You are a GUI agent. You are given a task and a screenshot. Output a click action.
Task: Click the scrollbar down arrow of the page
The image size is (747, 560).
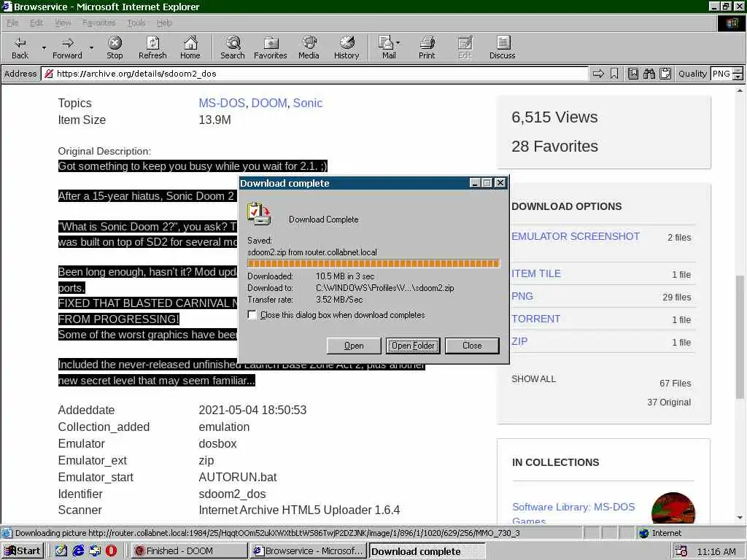[740, 518]
